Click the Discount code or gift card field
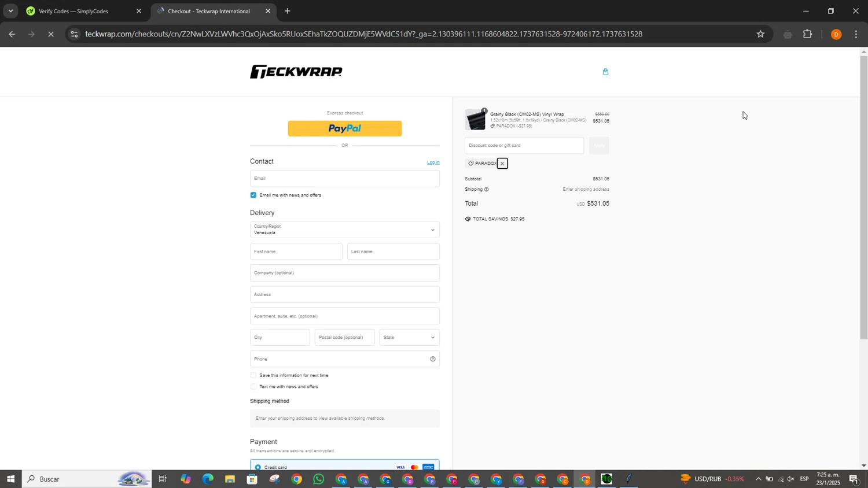Image resolution: width=868 pixels, height=488 pixels. pos(524,146)
